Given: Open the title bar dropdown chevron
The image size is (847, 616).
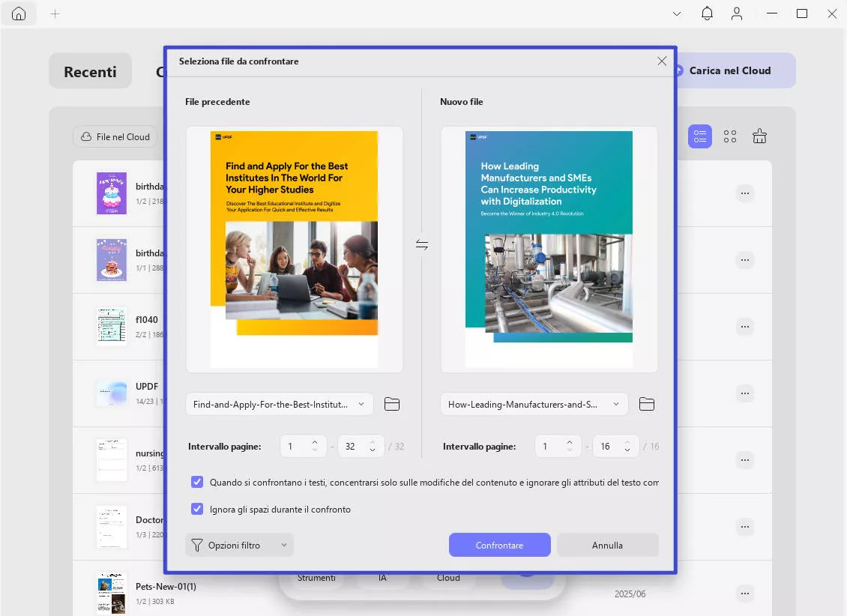Looking at the screenshot, I should 677,14.
